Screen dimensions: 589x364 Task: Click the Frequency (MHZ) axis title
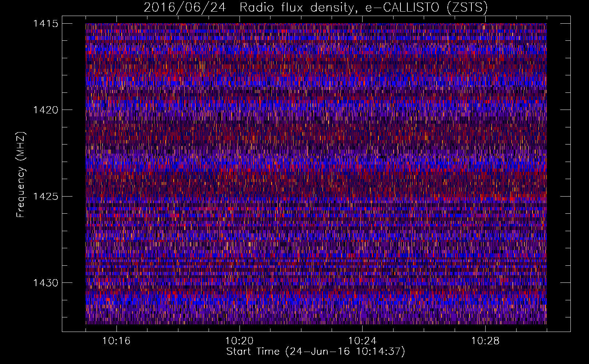point(21,175)
